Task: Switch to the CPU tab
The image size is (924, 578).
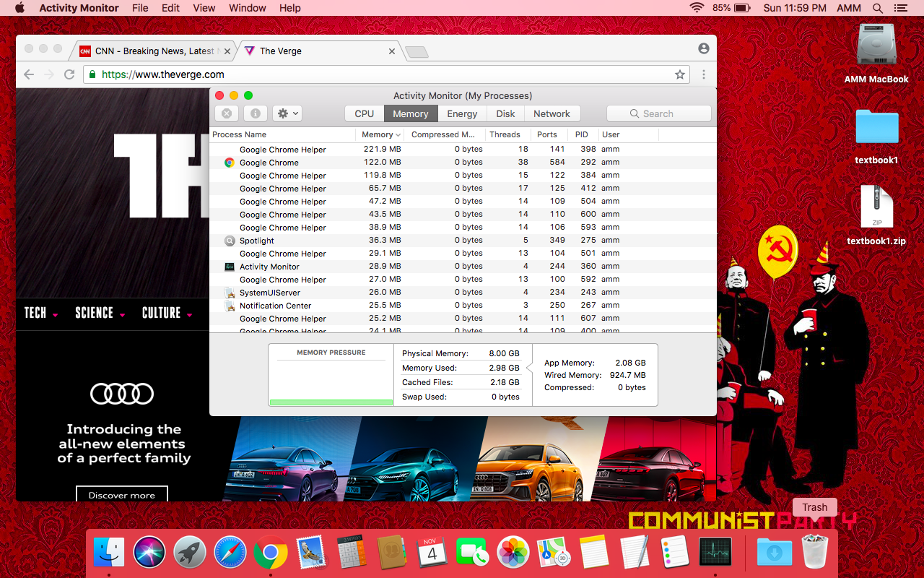Action: click(365, 113)
